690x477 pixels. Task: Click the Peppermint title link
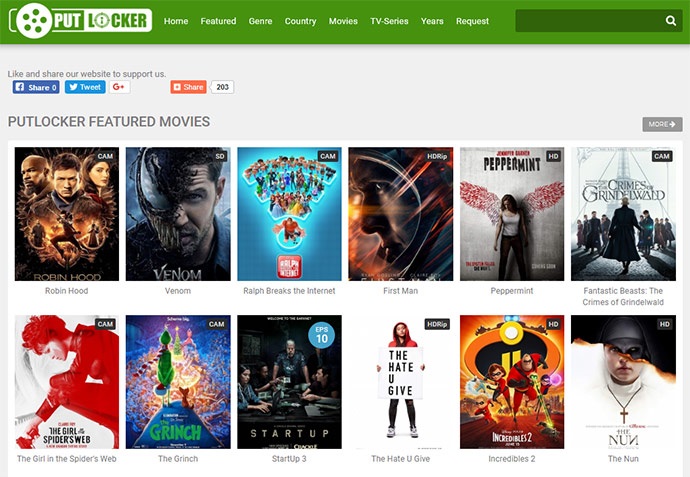tap(512, 291)
